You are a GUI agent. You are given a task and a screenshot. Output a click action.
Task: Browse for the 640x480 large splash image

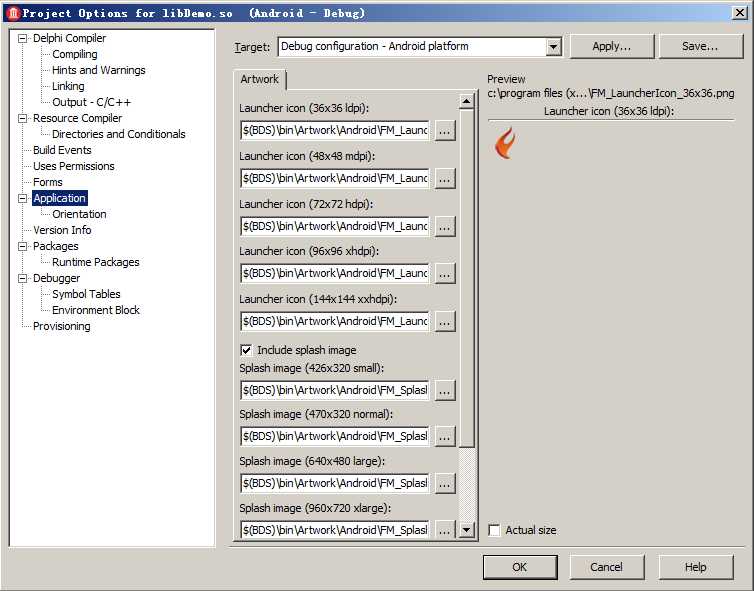(x=445, y=483)
